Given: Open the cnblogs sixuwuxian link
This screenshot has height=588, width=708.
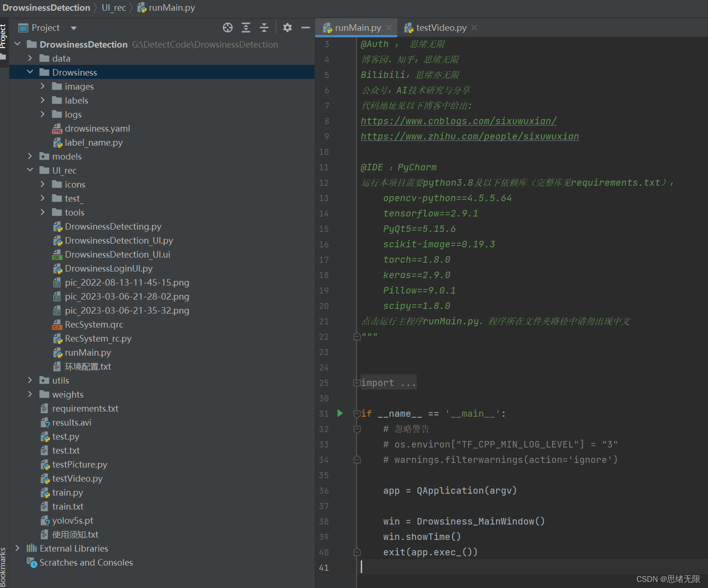Looking at the screenshot, I should point(459,121).
